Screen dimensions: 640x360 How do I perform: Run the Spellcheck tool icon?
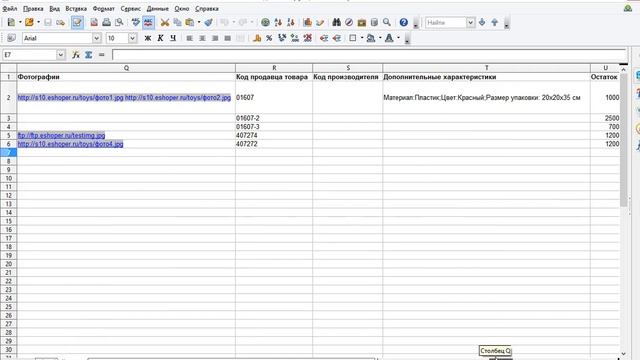(136, 22)
